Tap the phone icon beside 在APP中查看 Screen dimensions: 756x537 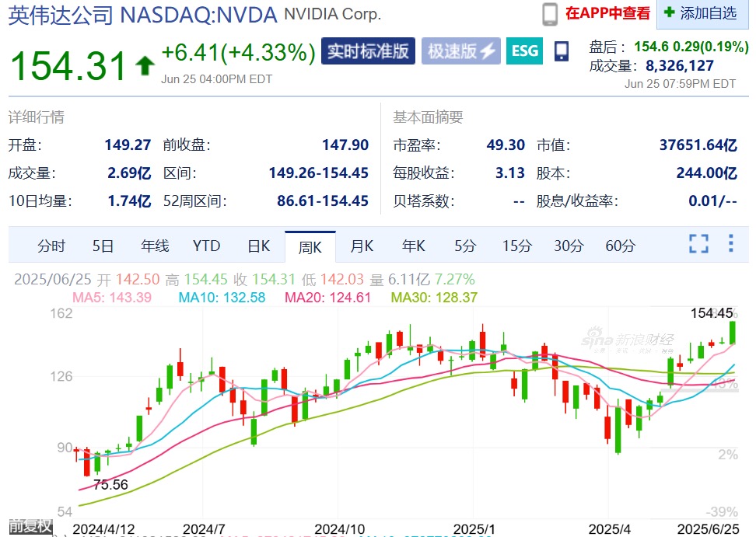(550, 14)
